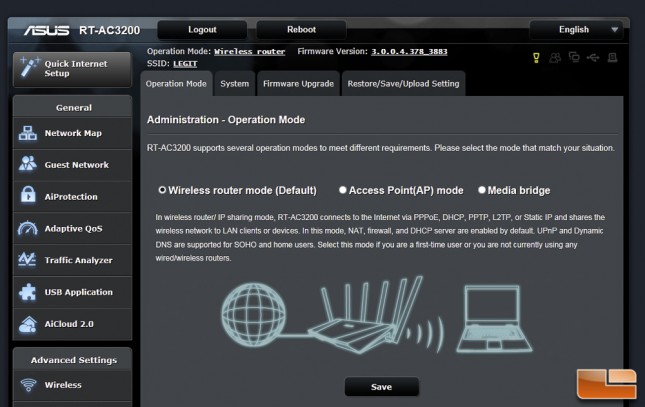Screen dimensions: 645x407
Task: Click the Logout button
Action: click(202, 30)
